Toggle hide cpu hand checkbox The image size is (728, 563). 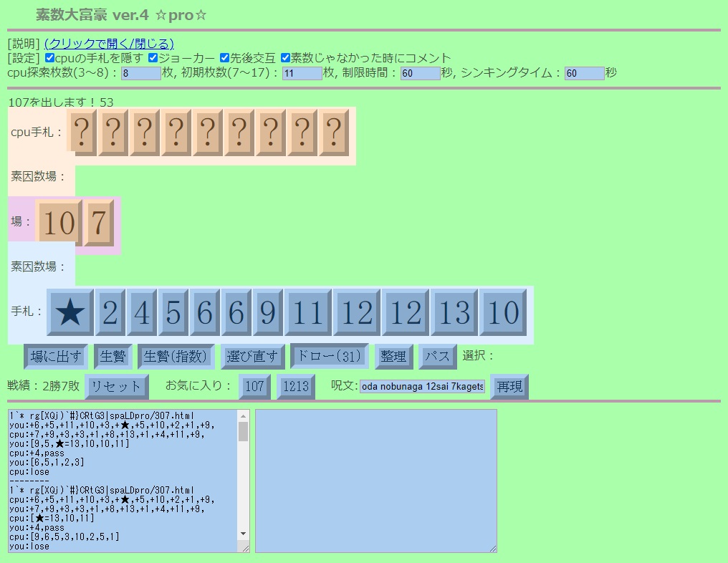click(x=49, y=58)
